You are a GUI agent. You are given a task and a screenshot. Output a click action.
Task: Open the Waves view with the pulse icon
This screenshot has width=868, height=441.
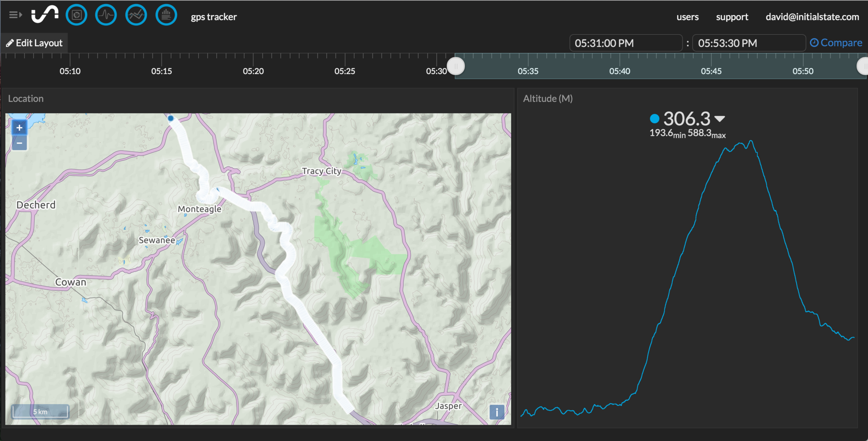coord(106,15)
